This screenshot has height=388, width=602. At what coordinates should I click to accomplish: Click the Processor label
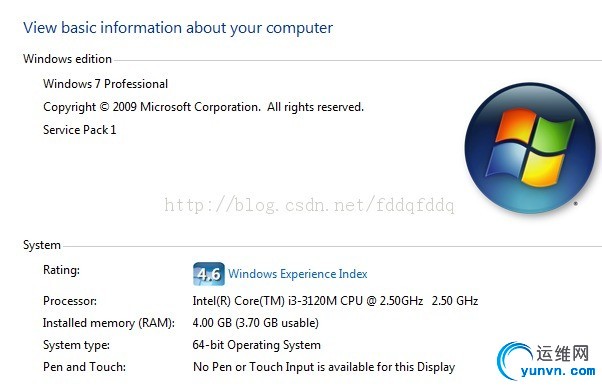tap(70, 300)
